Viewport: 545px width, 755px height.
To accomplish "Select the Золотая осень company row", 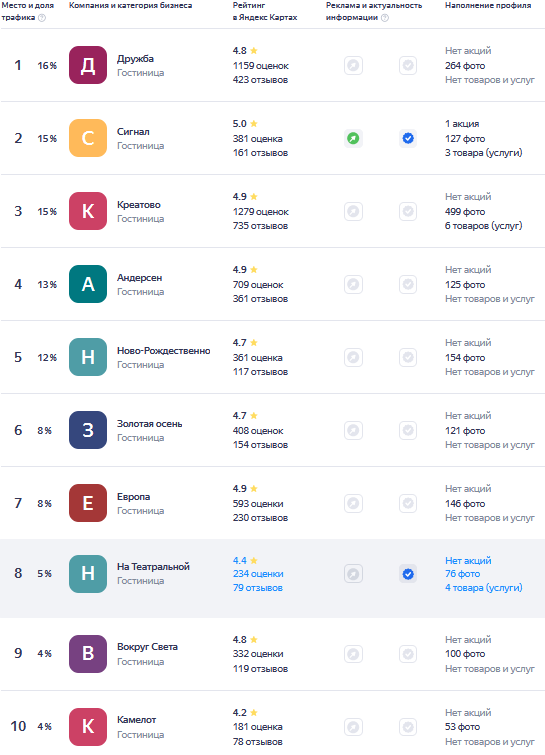I will (x=272, y=430).
